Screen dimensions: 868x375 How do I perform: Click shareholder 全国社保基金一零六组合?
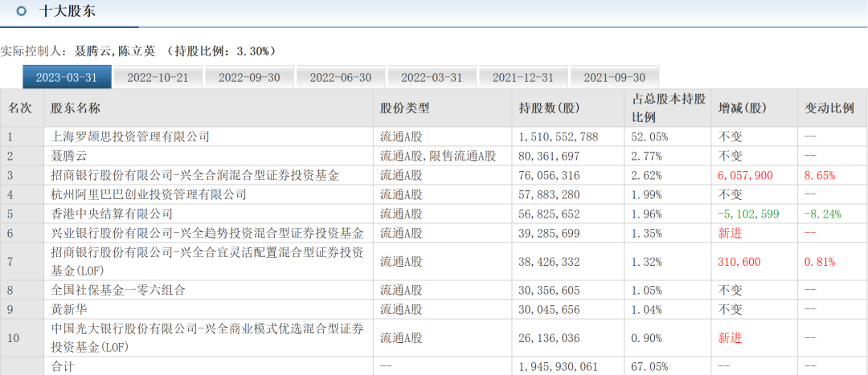pos(117,290)
